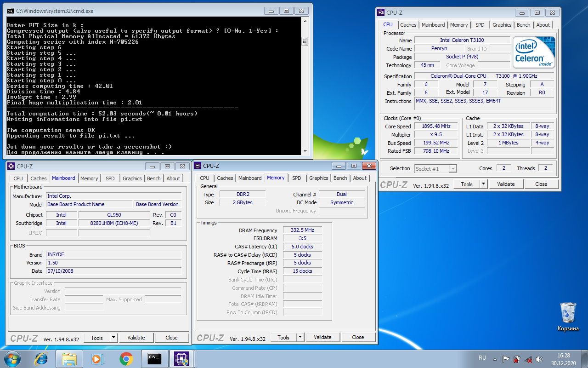Click CPU-Z Memory window title icon
The height and width of the screenshot is (368, 588).
(198, 166)
